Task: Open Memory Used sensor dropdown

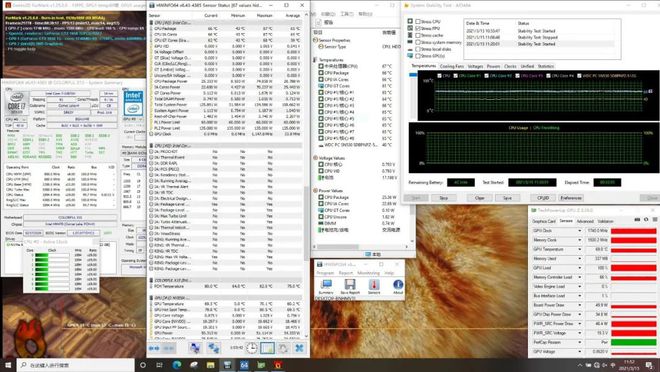Action: (x=580, y=258)
